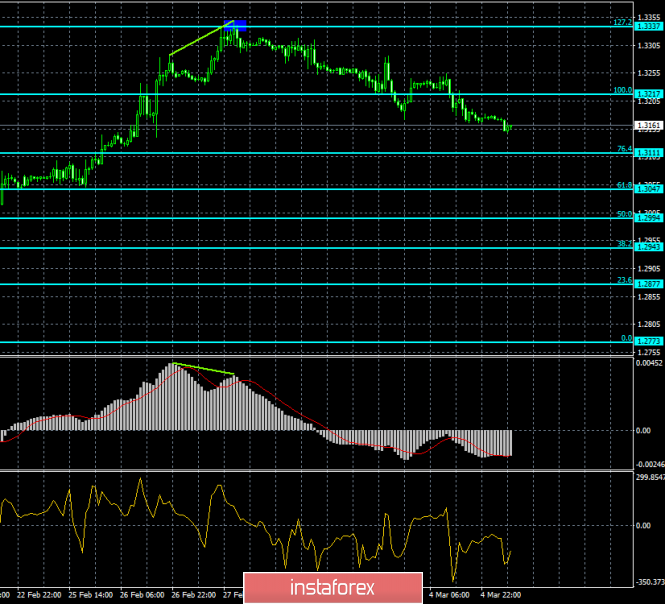
Task: Click the 23.6 Fibonacci level label
Action: [624, 280]
